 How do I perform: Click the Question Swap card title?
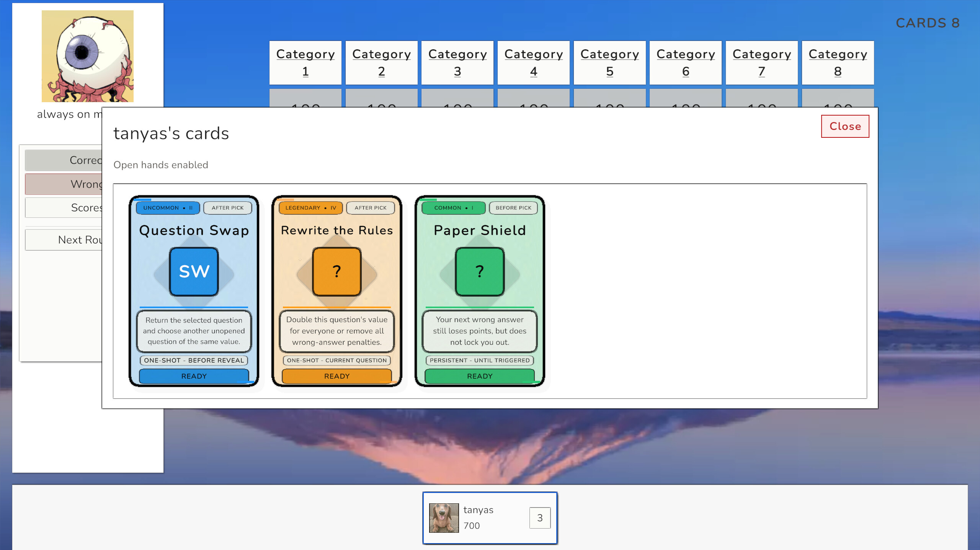tap(194, 230)
